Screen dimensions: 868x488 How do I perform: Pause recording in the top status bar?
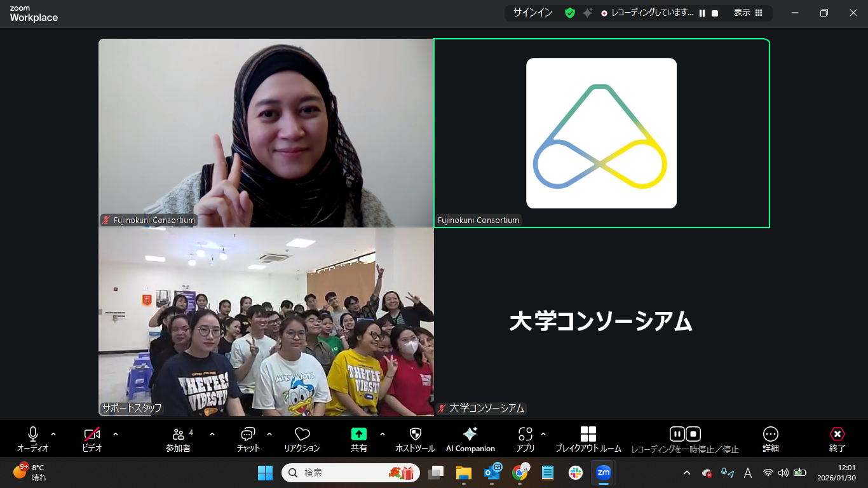(702, 13)
